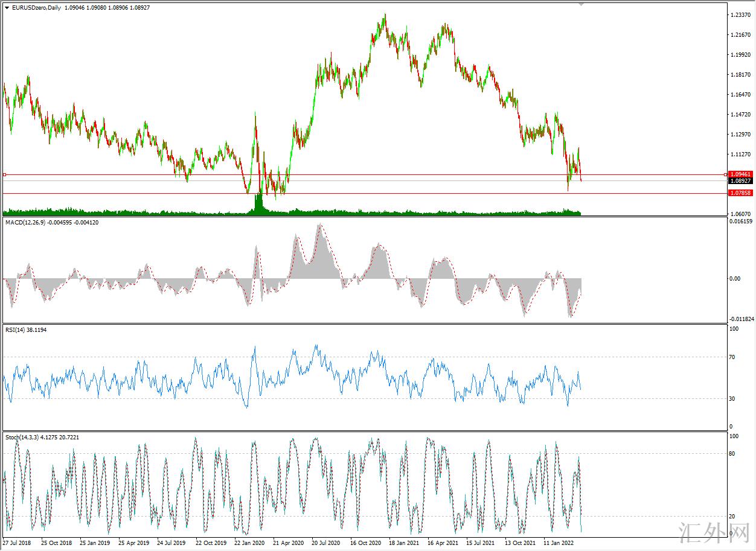
Task: Select the right handle of the 1.09461 line
Action: [x=725, y=174]
